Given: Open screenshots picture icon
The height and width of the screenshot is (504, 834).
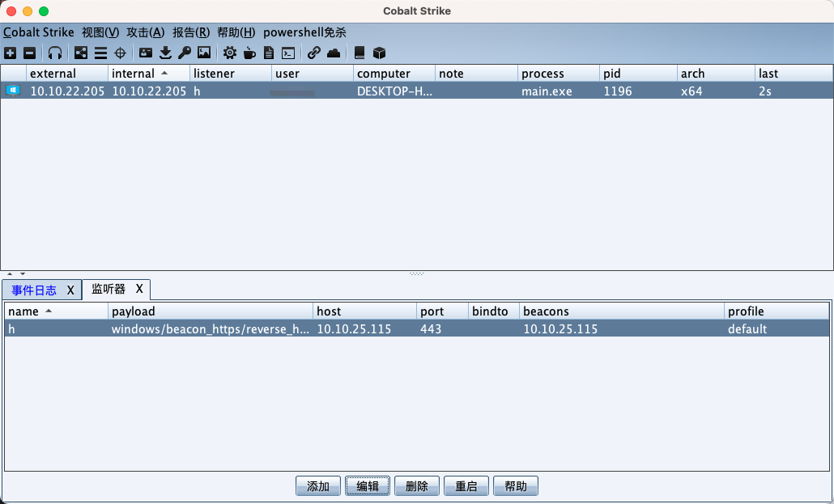Looking at the screenshot, I should tap(204, 53).
